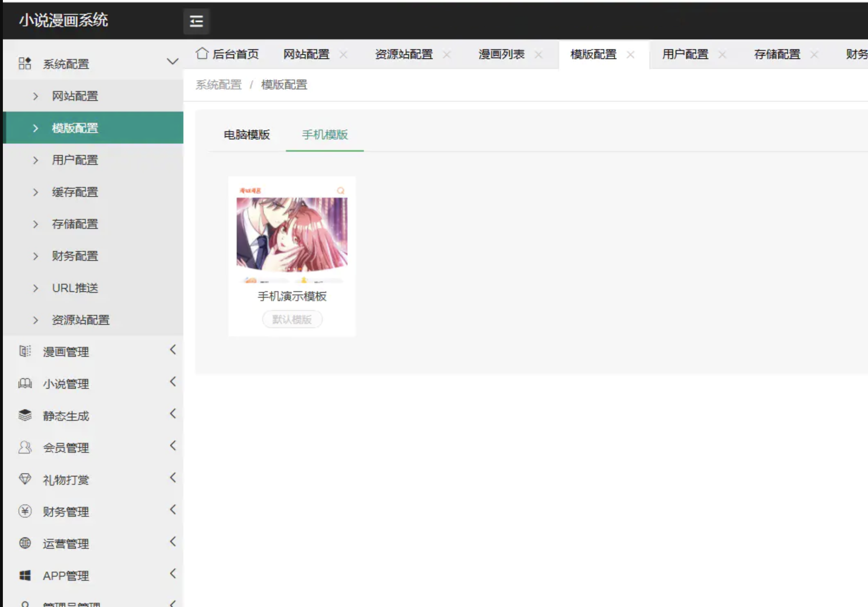This screenshot has width=868, height=607.
Task: Click the 静态生成 layers icon
Action: [x=25, y=415]
